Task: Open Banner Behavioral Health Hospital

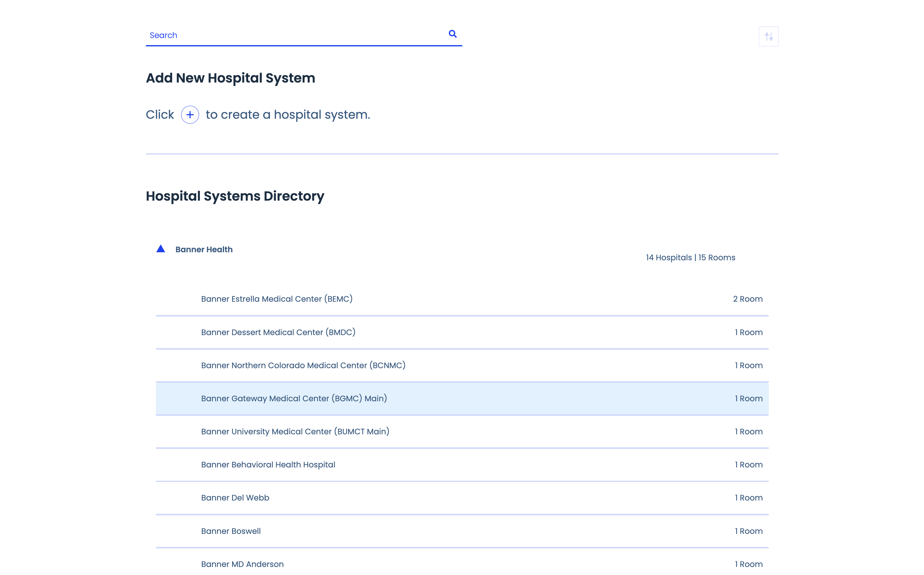Action: (x=462, y=465)
